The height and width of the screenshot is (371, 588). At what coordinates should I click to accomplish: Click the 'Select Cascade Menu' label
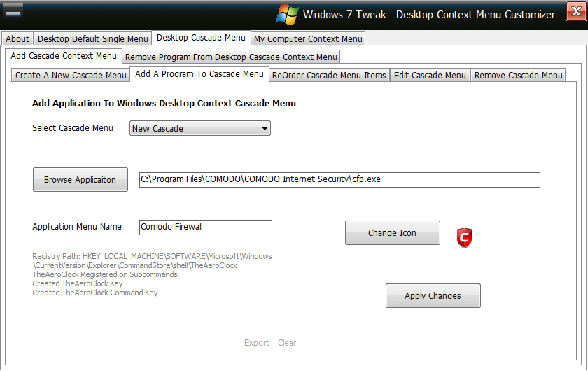(72, 128)
